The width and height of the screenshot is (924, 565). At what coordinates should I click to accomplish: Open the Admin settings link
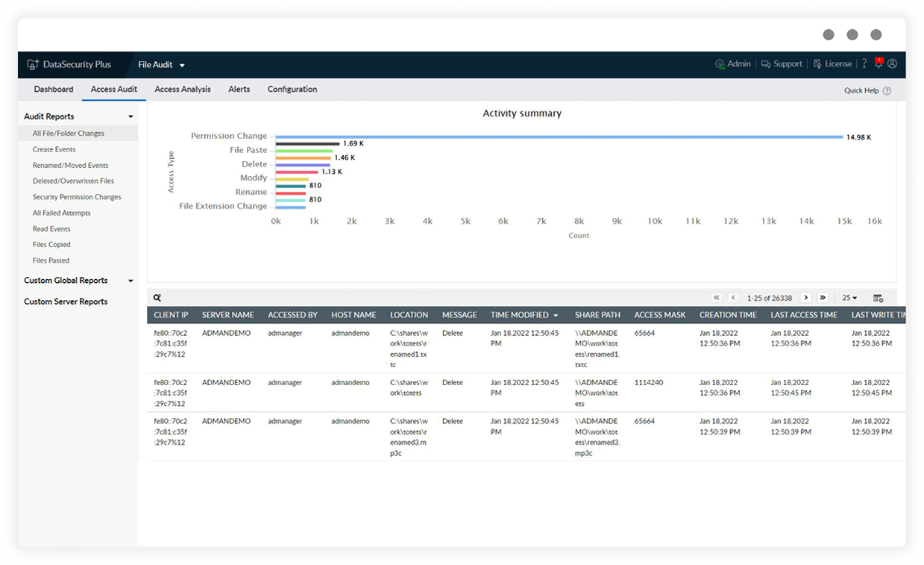(x=733, y=64)
